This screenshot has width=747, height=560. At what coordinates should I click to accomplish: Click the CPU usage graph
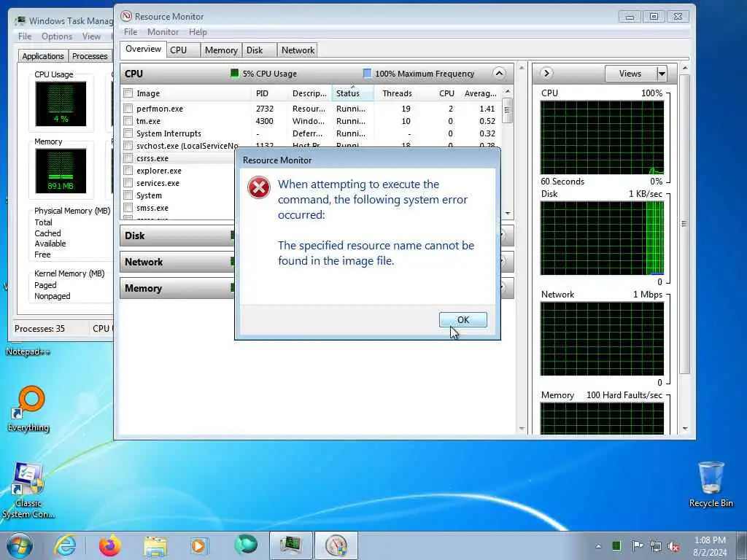[602, 138]
